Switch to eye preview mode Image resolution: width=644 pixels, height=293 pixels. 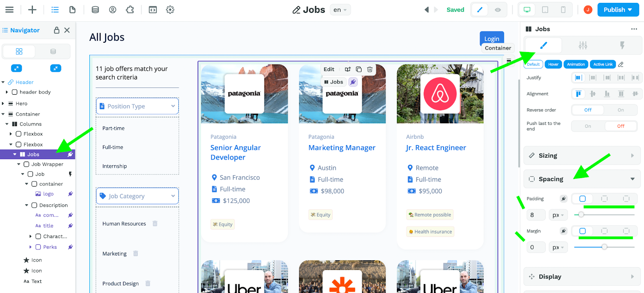pos(498,10)
